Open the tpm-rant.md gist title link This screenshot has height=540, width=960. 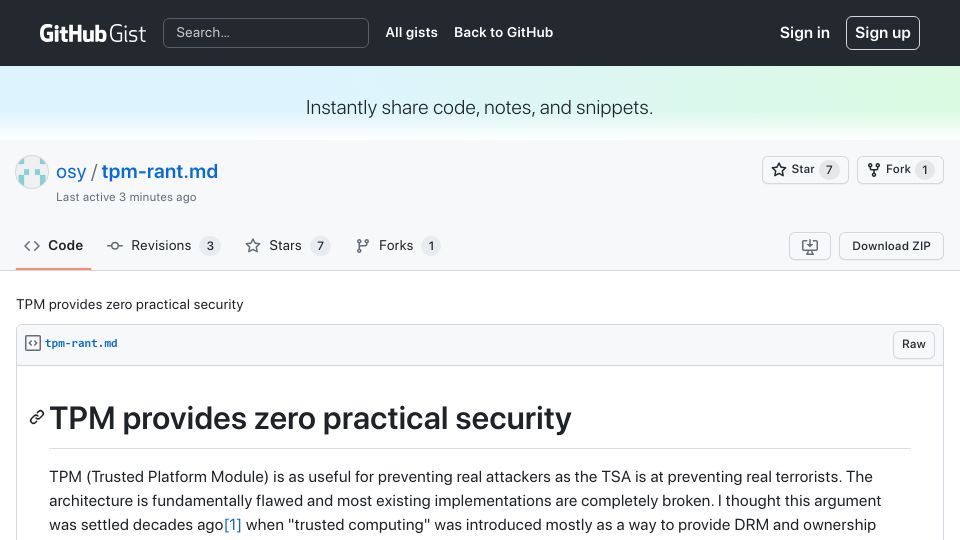[x=160, y=171]
